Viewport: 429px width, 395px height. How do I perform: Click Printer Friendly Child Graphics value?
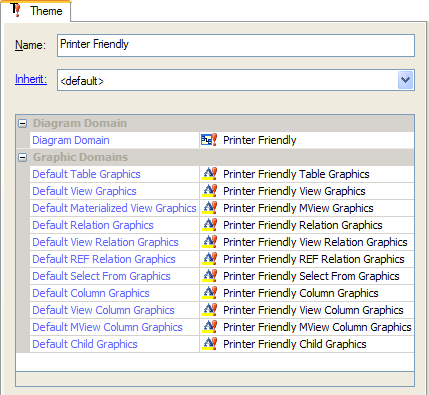coord(295,344)
